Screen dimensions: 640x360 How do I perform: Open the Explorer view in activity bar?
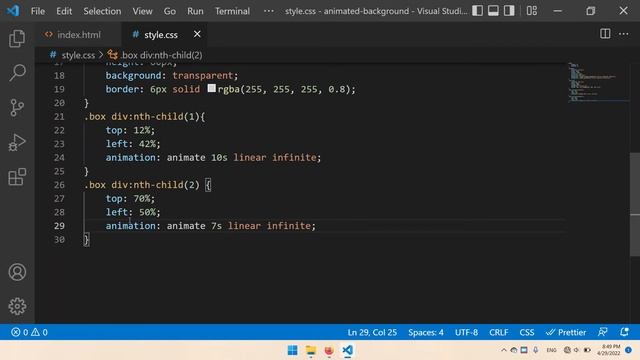17,38
